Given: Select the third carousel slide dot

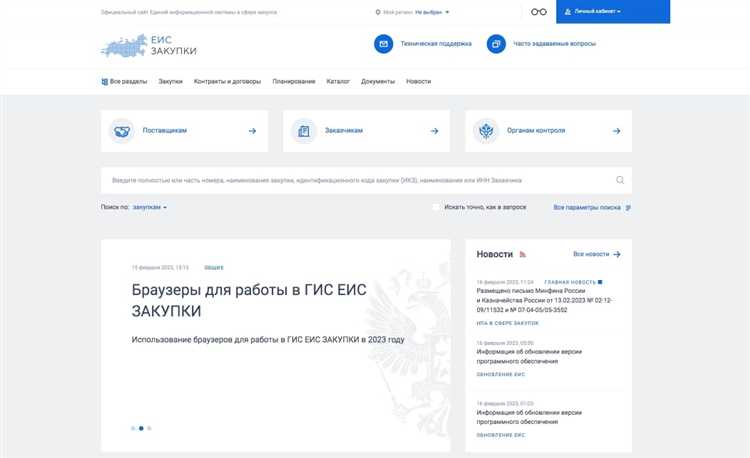Looking at the screenshot, I should 149,428.
